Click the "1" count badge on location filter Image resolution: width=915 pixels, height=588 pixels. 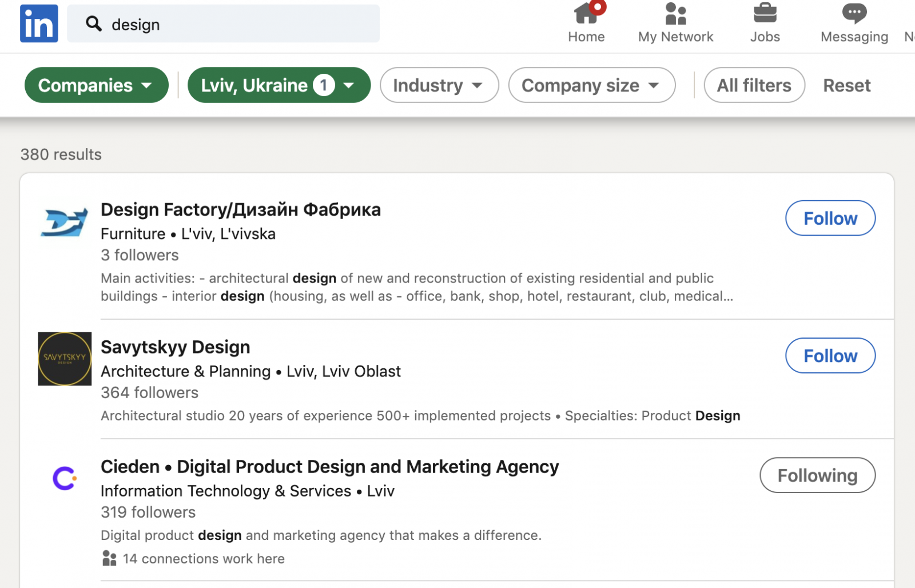[x=324, y=85]
